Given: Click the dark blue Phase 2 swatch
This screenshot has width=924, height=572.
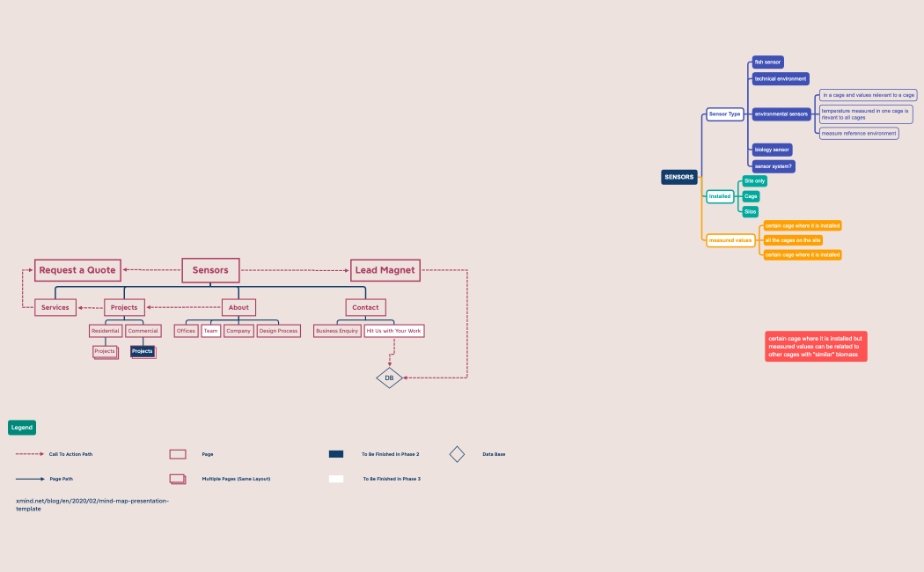Looking at the screenshot, I should point(336,454).
